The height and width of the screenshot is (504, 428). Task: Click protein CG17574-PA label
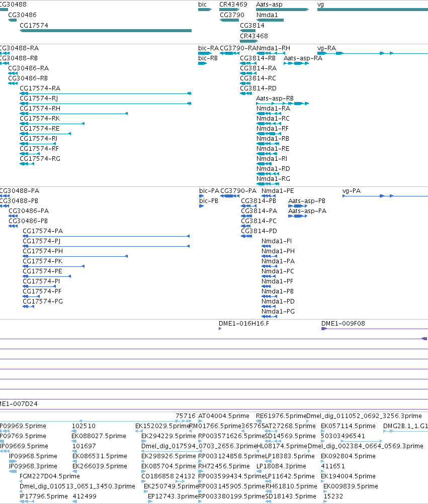(43, 231)
